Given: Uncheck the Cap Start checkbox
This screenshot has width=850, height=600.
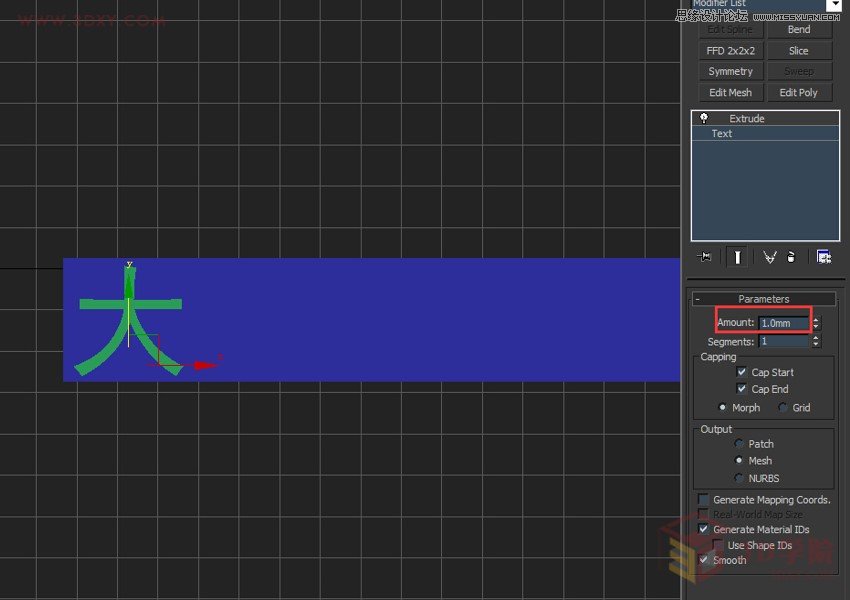Looking at the screenshot, I should click(x=742, y=371).
